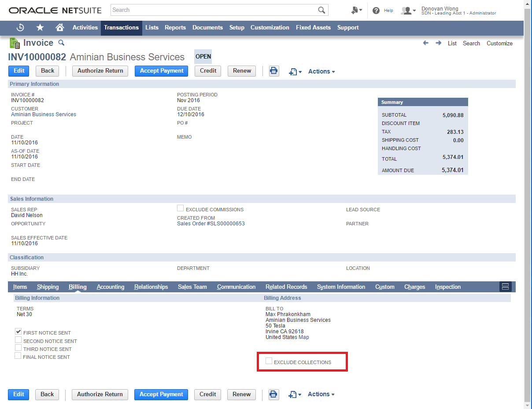Switch to the Accounting subtab
This screenshot has width=532, height=409.
point(111,287)
